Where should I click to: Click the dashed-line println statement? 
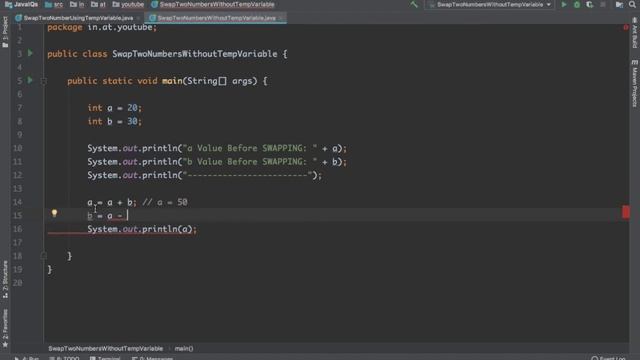204,175
